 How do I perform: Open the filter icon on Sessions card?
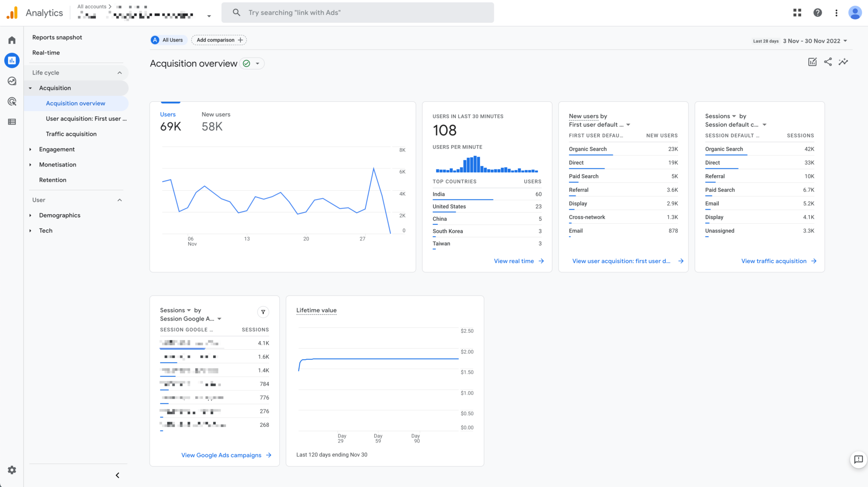click(x=263, y=312)
